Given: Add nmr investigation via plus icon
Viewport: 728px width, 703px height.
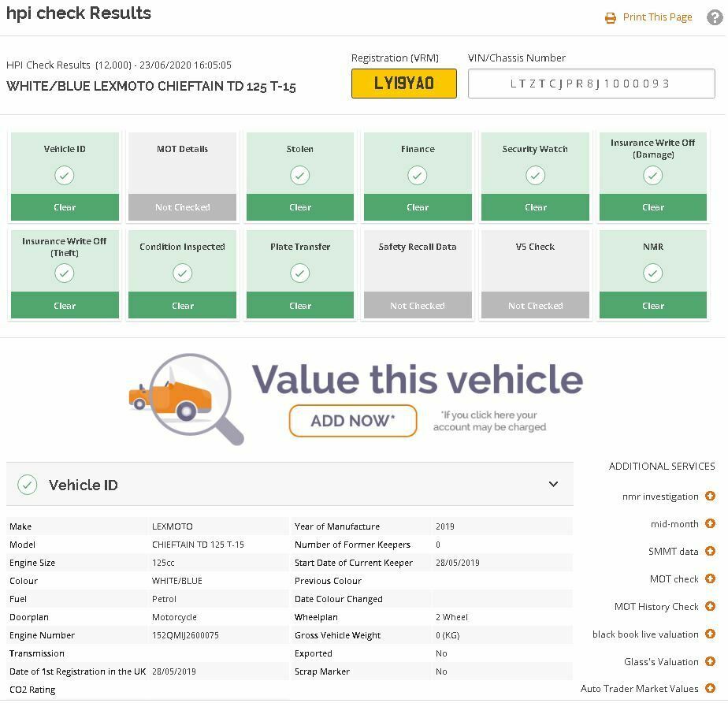Looking at the screenshot, I should [710, 496].
